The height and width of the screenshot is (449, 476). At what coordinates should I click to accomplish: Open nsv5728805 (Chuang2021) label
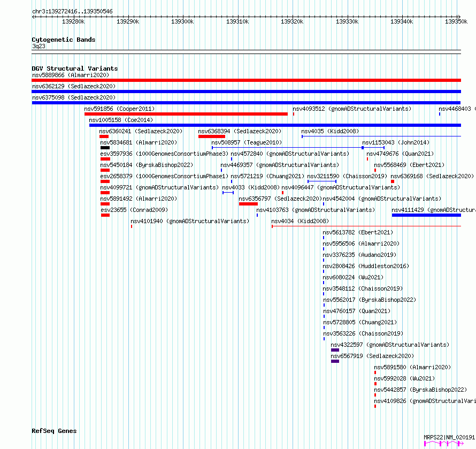(360, 322)
